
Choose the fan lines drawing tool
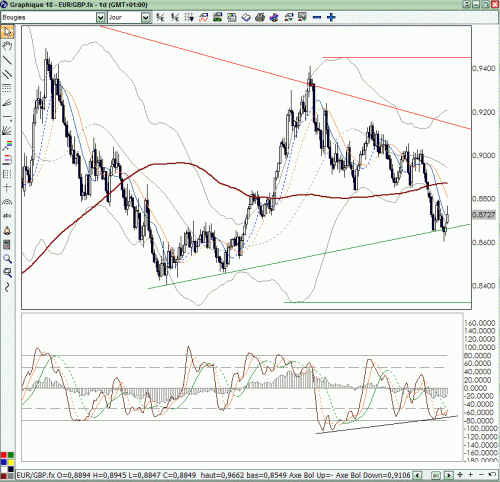click(7, 102)
